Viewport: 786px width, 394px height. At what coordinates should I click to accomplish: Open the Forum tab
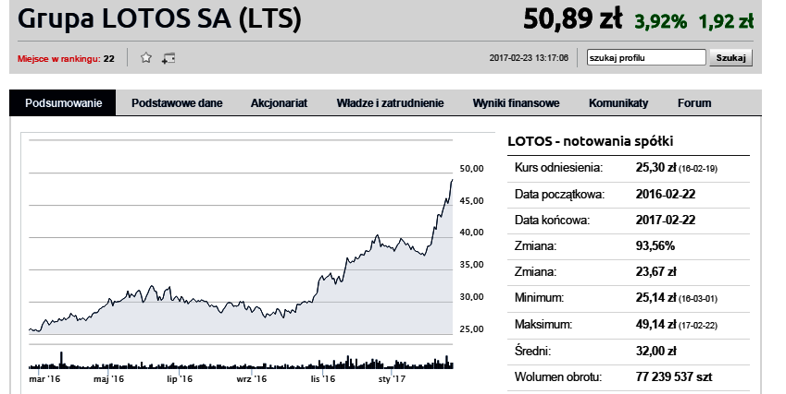pos(694,103)
